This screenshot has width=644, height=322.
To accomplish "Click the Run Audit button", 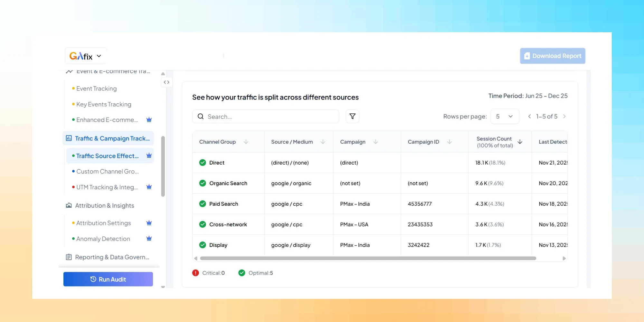I will point(108,279).
